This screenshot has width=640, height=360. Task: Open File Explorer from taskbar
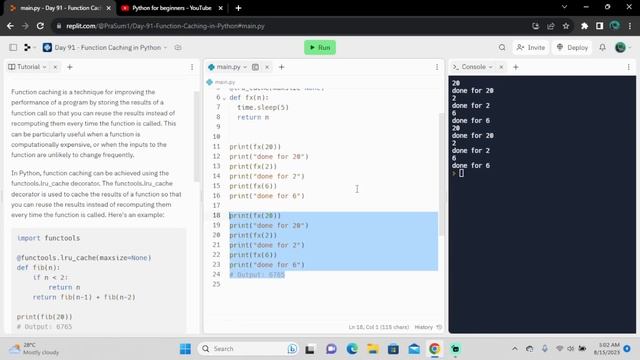coord(372,349)
